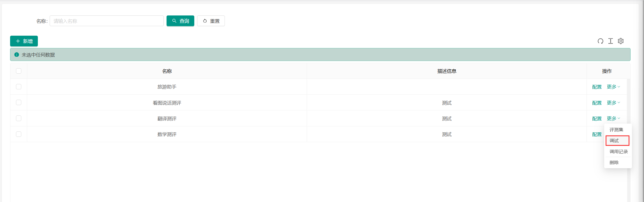Click the 重置 reset button
This screenshot has width=644, height=202.
click(211, 21)
